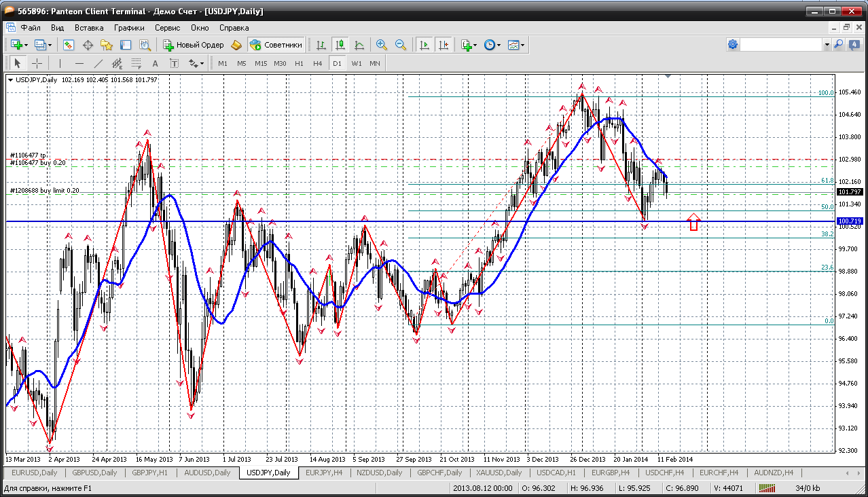
Task: Click the Новый Ордер button
Action: [194, 45]
